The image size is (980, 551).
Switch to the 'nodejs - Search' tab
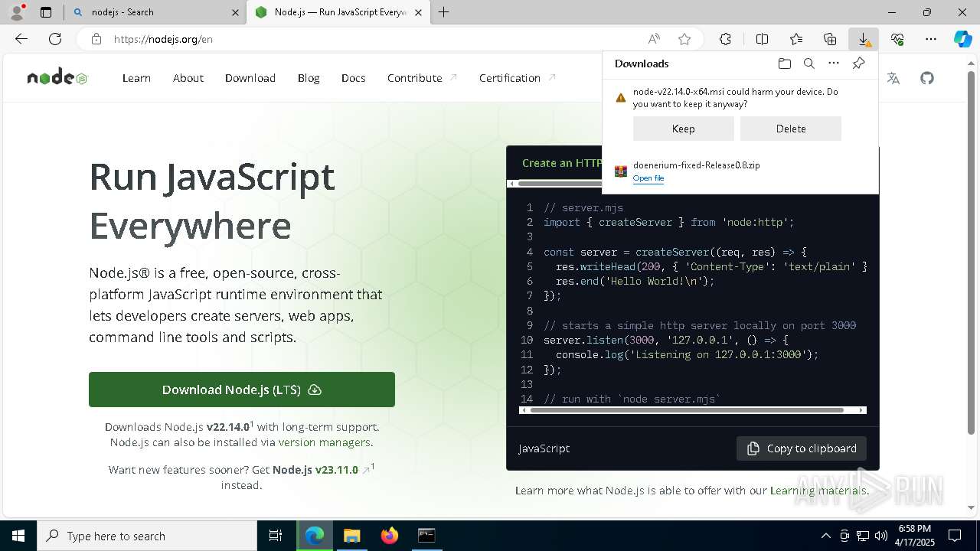pos(154,12)
